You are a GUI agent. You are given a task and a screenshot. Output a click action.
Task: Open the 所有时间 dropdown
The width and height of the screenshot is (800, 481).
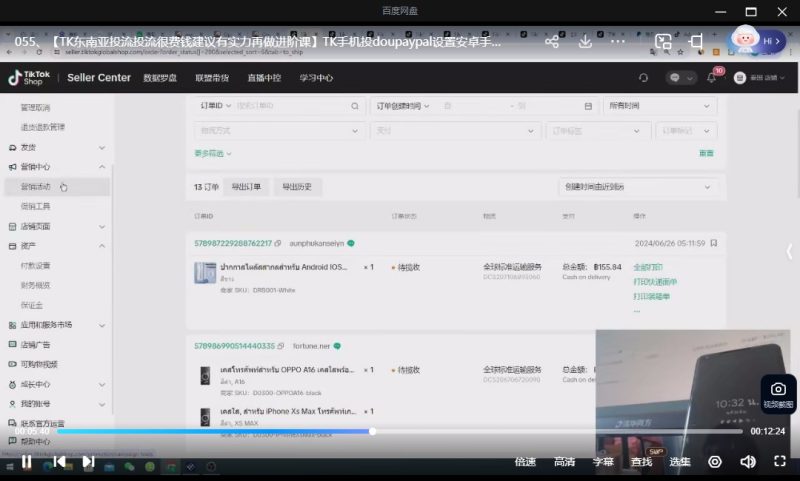[x=660, y=106]
